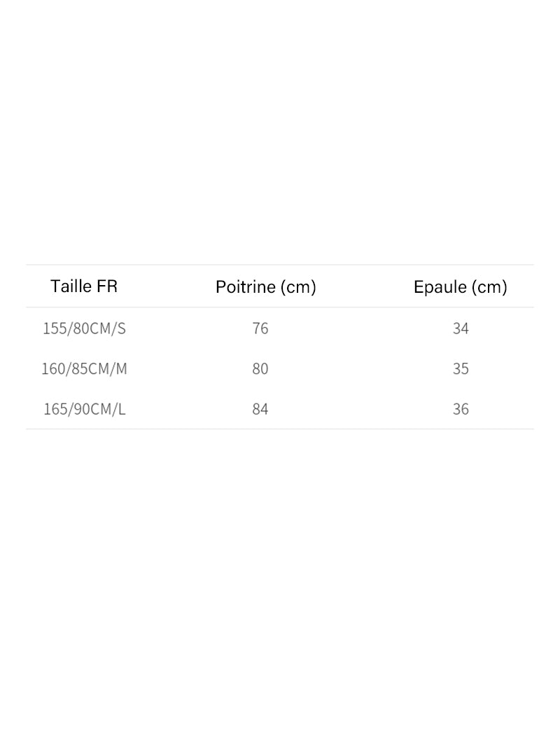Screen dimensions: 560x746
Task: Click the chest value 80
Action: [260, 368]
